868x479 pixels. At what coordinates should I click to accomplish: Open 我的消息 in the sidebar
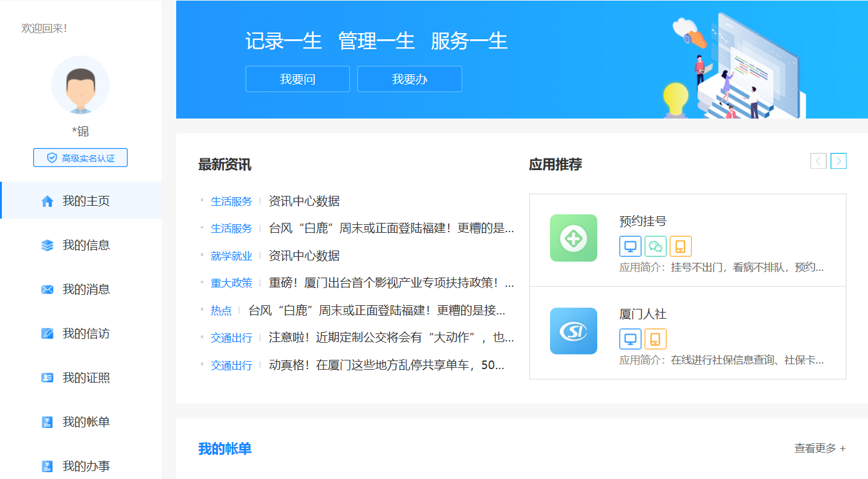coord(85,289)
